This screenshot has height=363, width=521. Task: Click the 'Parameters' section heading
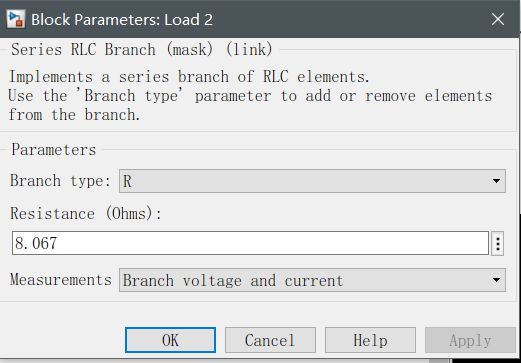tap(54, 150)
